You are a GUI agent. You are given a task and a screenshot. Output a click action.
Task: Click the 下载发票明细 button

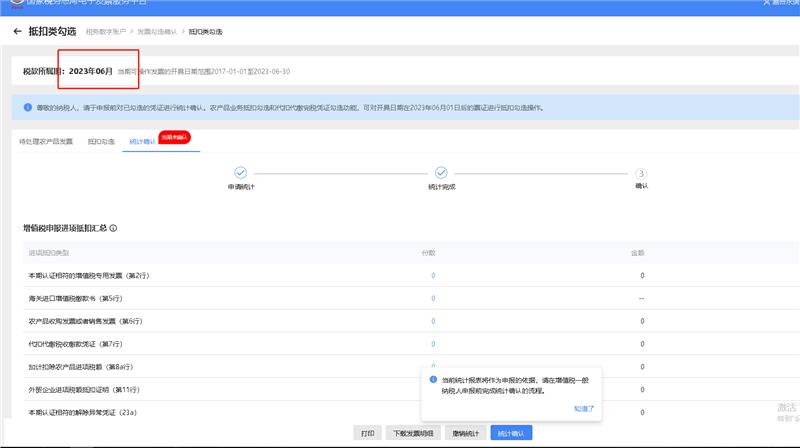coord(413,434)
